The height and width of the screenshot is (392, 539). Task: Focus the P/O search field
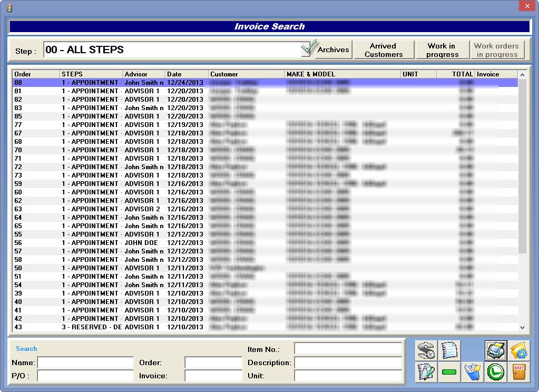(x=85, y=376)
